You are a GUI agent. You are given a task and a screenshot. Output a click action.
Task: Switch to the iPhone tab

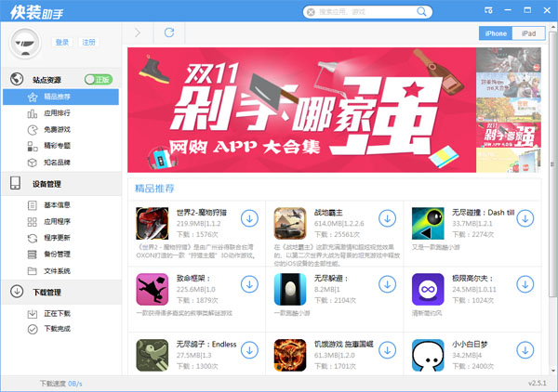(x=496, y=33)
